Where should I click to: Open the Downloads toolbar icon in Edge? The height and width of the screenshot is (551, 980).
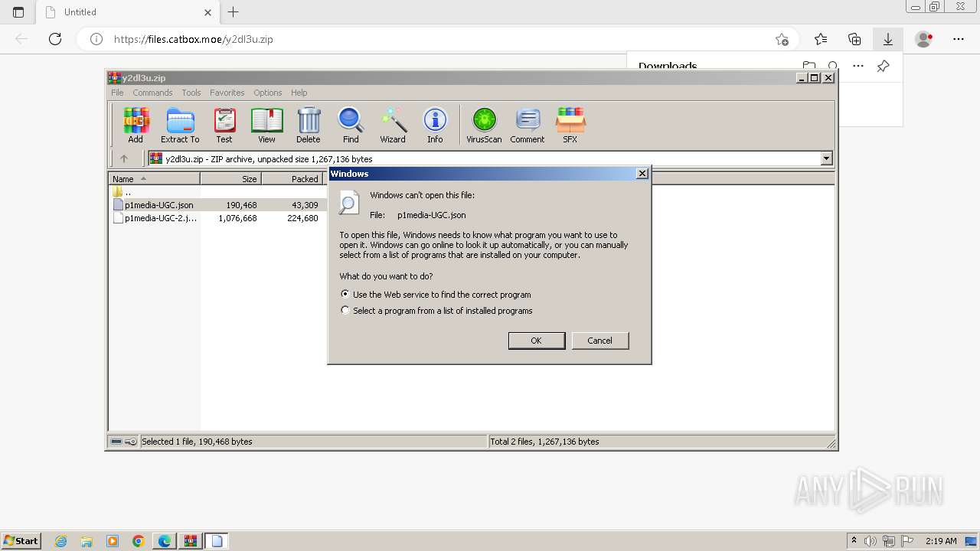pyautogui.click(x=888, y=39)
